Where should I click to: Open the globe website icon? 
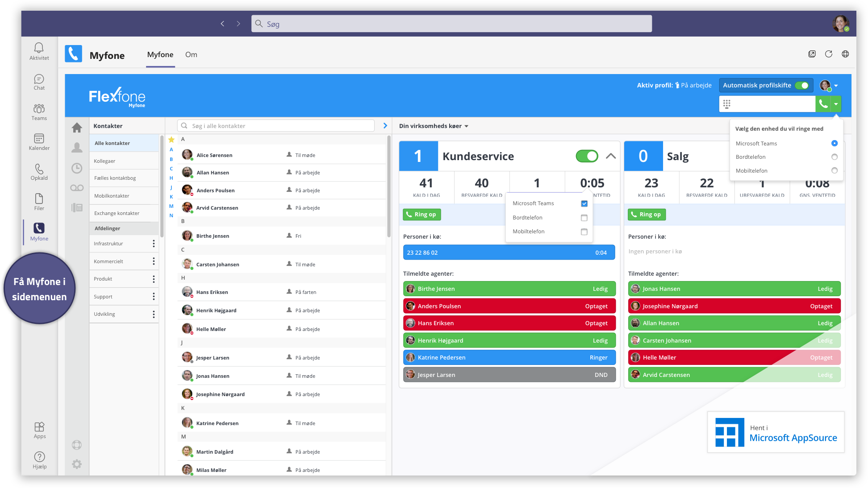845,54
